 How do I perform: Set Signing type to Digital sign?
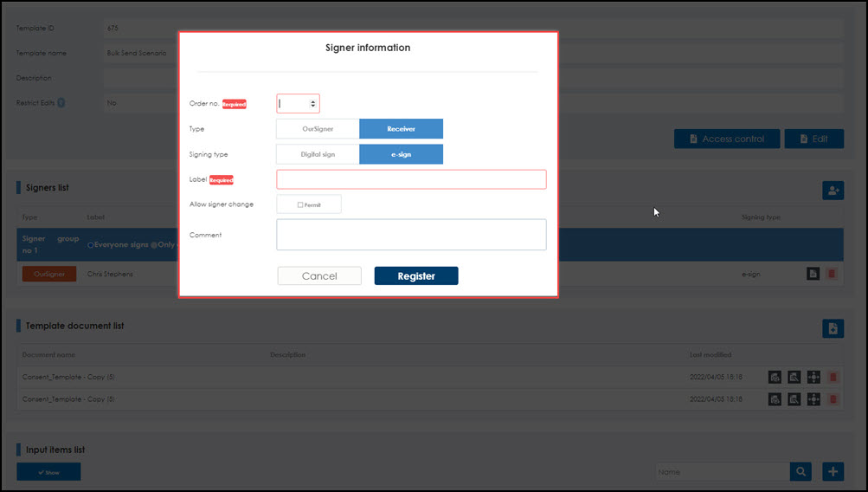click(x=318, y=154)
